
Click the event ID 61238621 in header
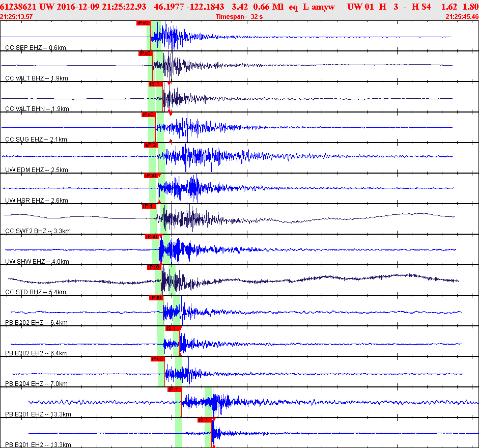18,7
